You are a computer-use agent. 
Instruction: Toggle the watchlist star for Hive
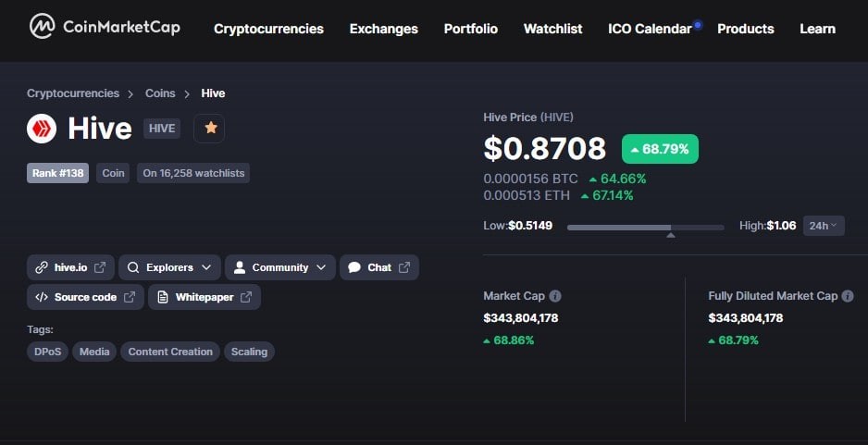click(209, 129)
